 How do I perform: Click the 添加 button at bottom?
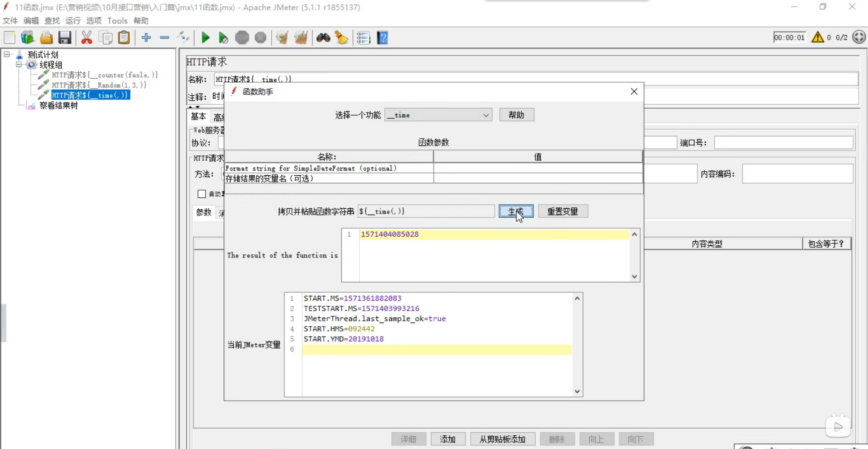tap(448, 439)
